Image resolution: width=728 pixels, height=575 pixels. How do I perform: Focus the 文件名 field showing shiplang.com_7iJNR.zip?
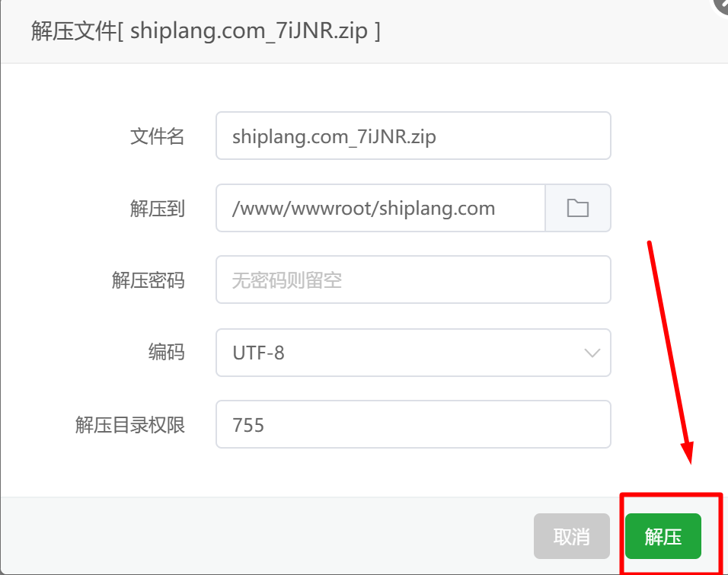(x=413, y=136)
